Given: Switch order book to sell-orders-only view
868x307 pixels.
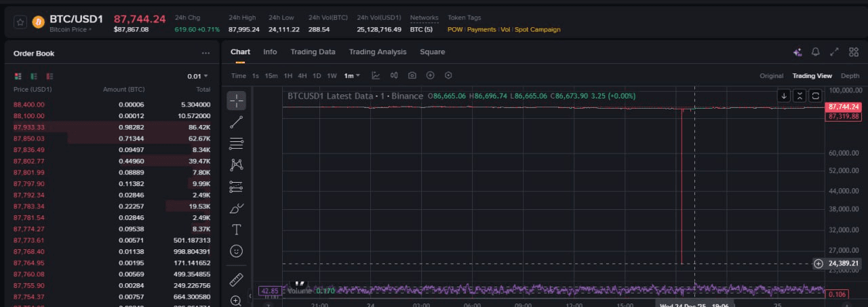Looking at the screenshot, I should point(50,76).
